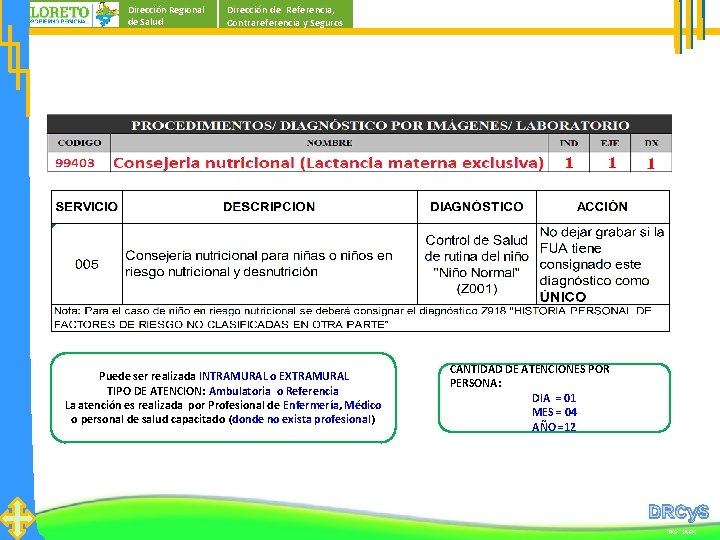This screenshot has height=540, width=720.
Task: Click the IND column header
Action: (x=568, y=143)
